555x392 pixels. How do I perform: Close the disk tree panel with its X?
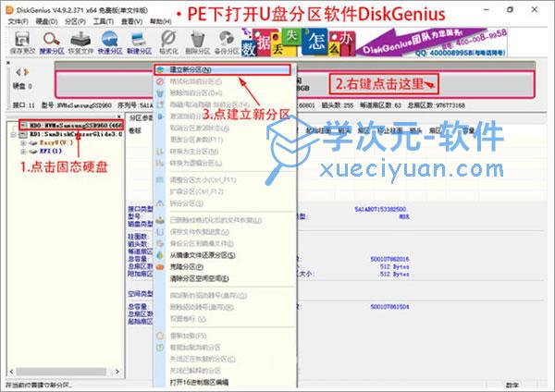[x=119, y=116]
